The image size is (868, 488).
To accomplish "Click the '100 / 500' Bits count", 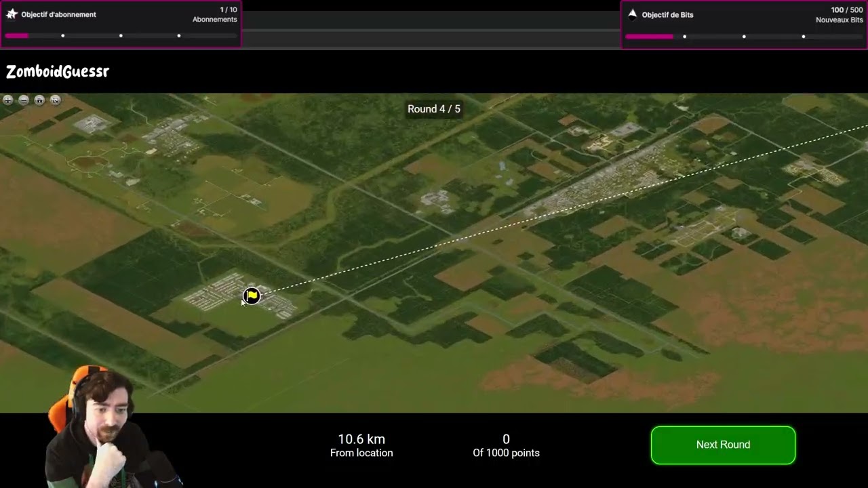I will [x=847, y=10].
